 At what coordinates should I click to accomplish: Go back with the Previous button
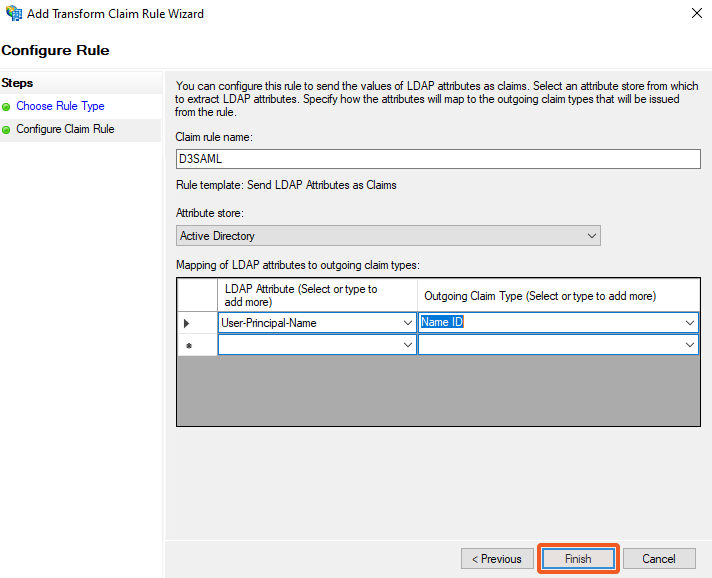pos(497,559)
